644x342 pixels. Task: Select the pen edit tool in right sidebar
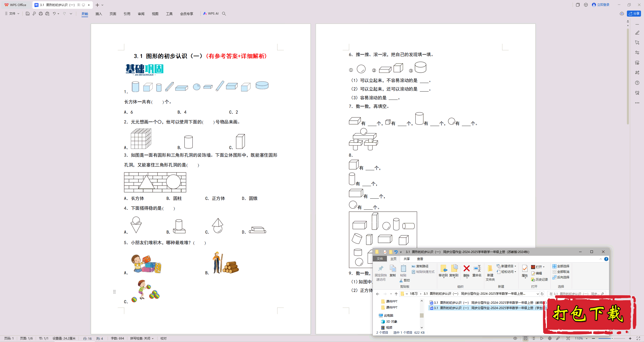[637, 33]
